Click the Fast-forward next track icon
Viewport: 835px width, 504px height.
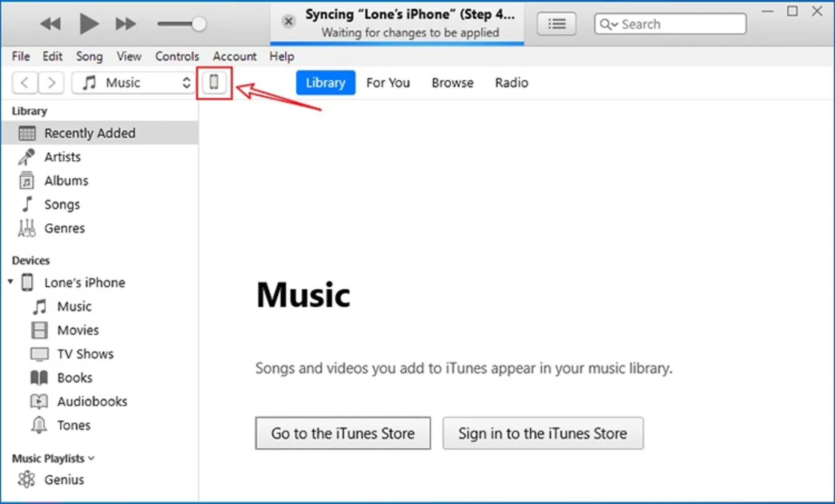click(x=125, y=24)
